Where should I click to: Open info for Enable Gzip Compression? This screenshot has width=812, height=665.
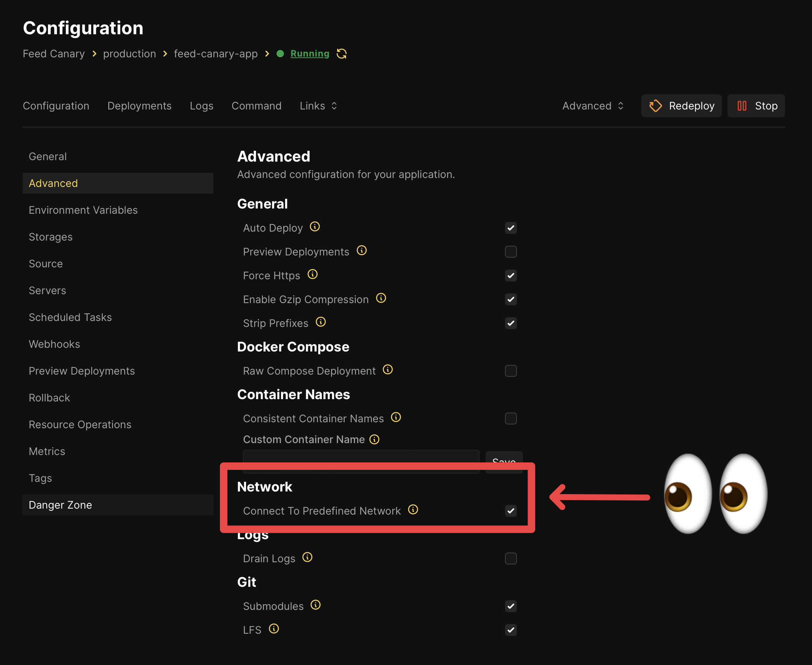click(x=381, y=298)
